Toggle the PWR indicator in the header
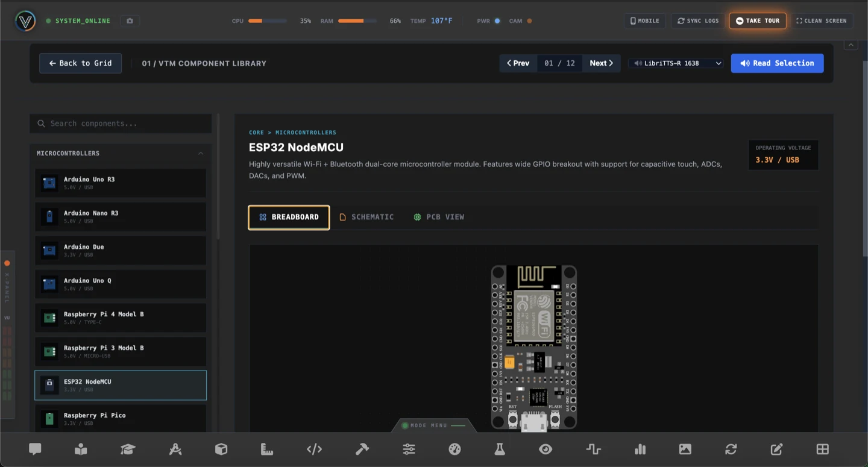The width and height of the screenshot is (868, 467). click(497, 21)
